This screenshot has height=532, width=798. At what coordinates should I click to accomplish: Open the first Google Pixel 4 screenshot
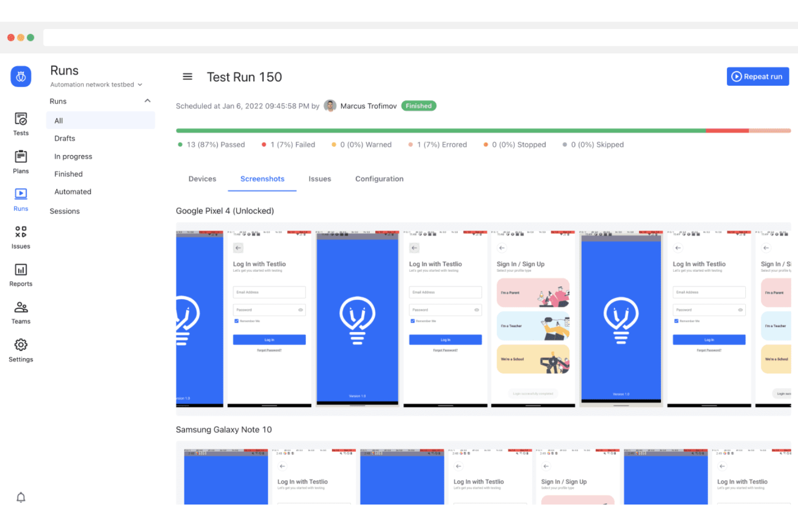tap(200, 318)
